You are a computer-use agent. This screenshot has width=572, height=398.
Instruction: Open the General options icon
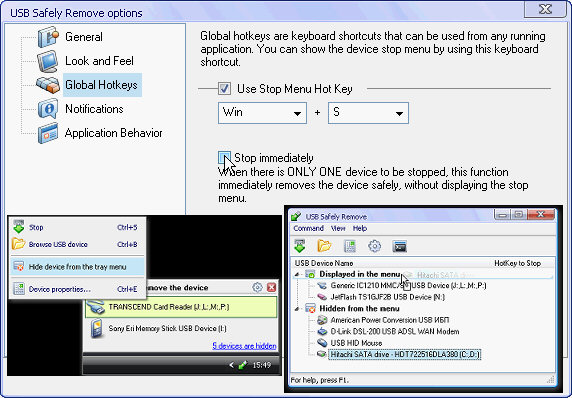[x=48, y=37]
